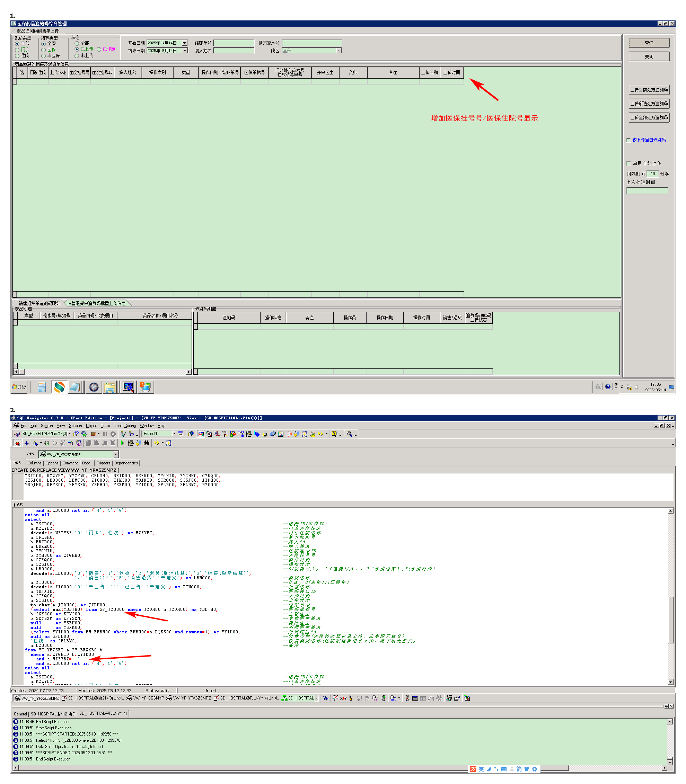Click the pause execution toolbar icon
Viewport: 686px width, 784px height.
coord(105,434)
